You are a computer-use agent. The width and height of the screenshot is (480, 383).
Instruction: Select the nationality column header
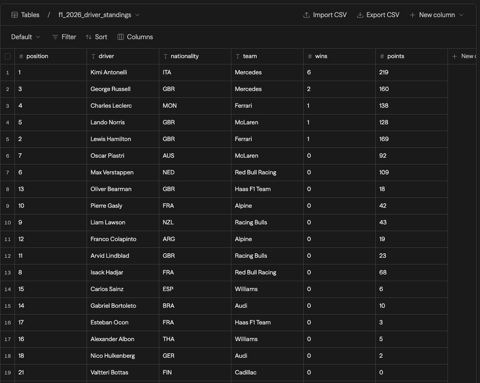(195, 56)
